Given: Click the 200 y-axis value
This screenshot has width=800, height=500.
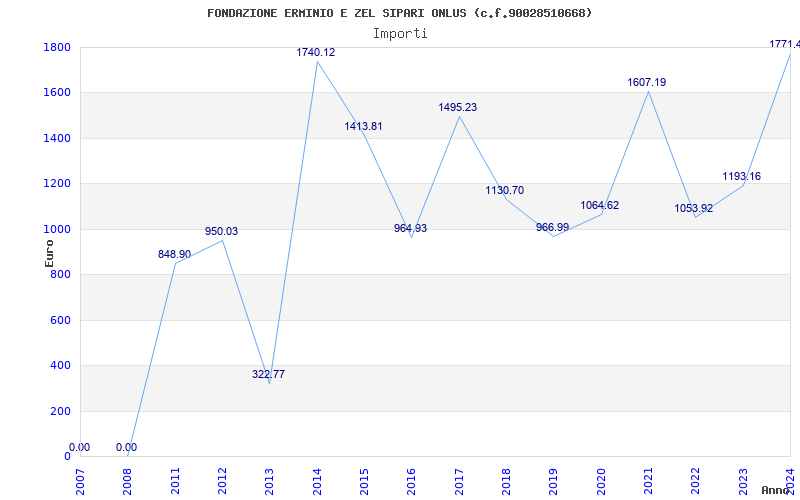Looking at the screenshot, I should (60, 411).
